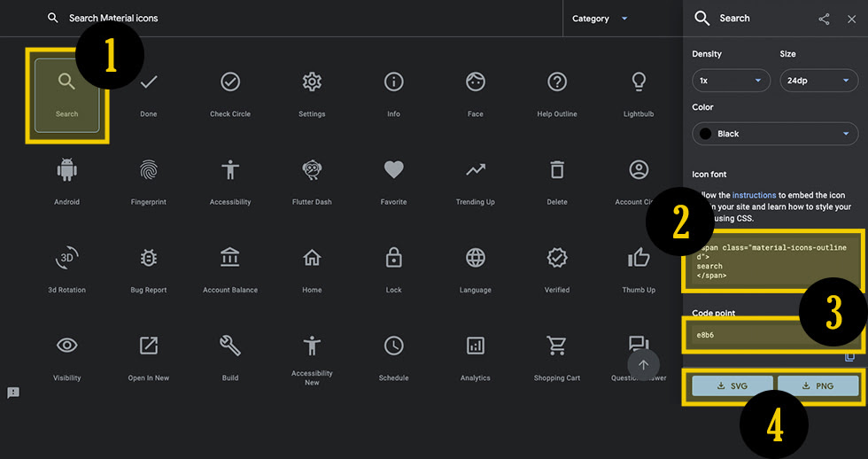Choose the Home icon
This screenshot has height=459, width=868.
coord(312,258)
